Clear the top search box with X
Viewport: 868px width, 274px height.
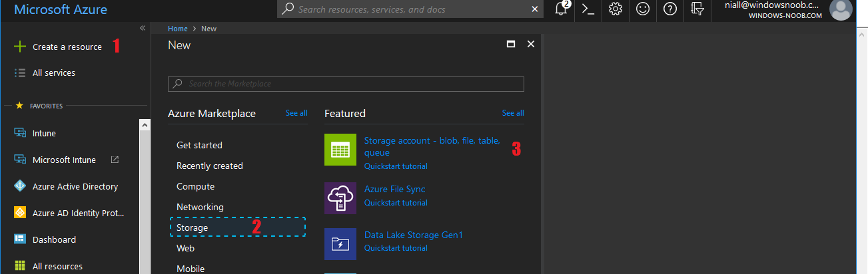[535, 9]
